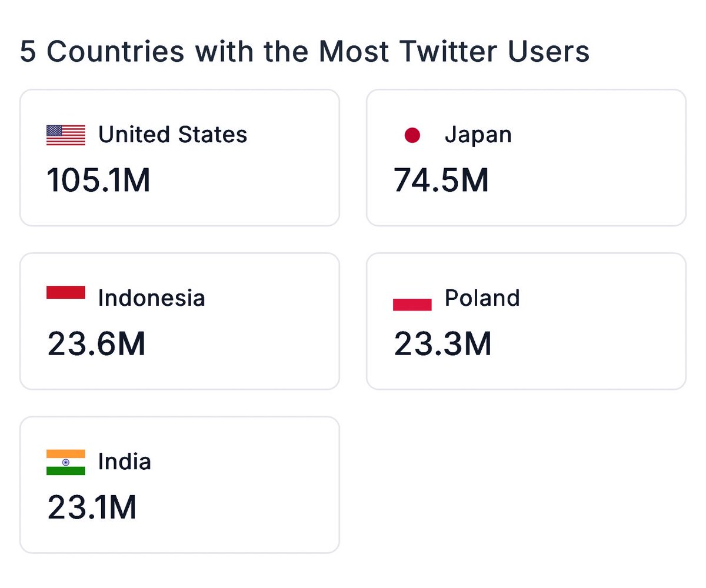Select the Indonesia country label
The height and width of the screenshot is (588, 706).
point(151,298)
